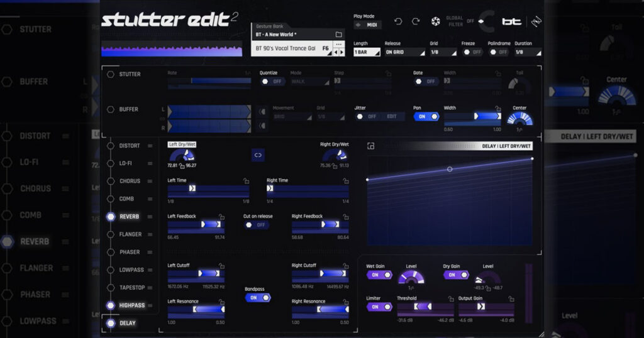Enable the Quantize toggle
This screenshot has width=644, height=338.
point(270,82)
